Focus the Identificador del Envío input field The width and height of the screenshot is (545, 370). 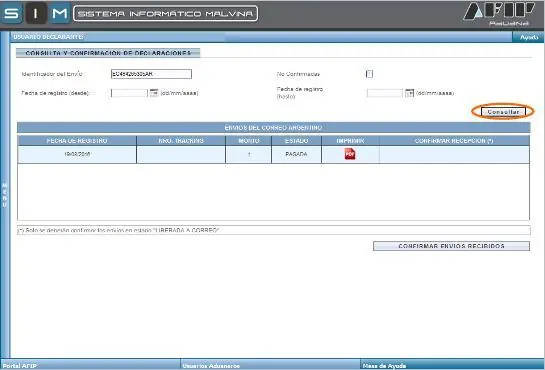[x=151, y=74]
